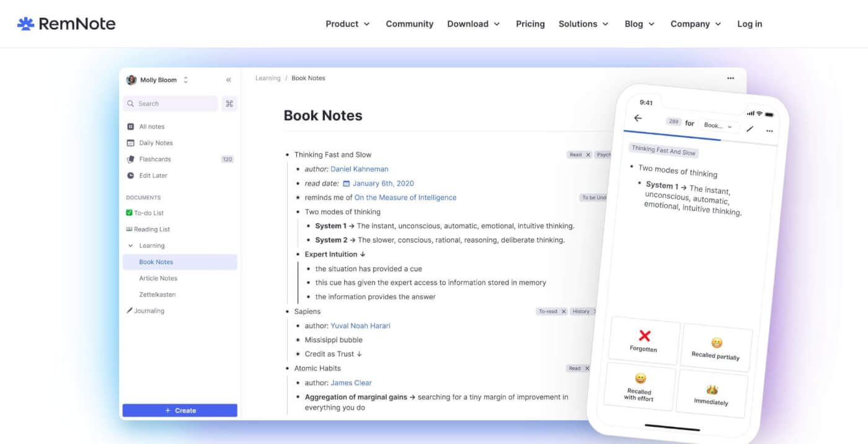The width and height of the screenshot is (868, 444).
Task: Click the back arrow in the mobile flashcard view
Action: point(639,118)
